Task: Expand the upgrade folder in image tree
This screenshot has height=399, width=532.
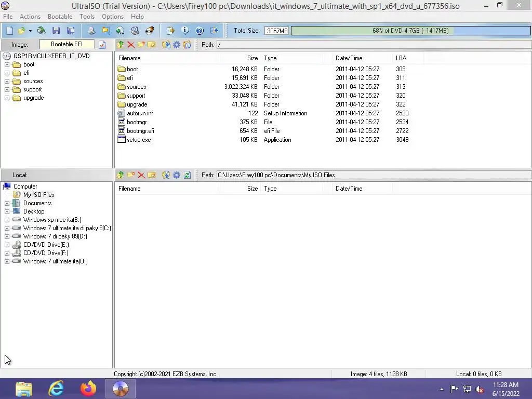Action: coord(7,98)
